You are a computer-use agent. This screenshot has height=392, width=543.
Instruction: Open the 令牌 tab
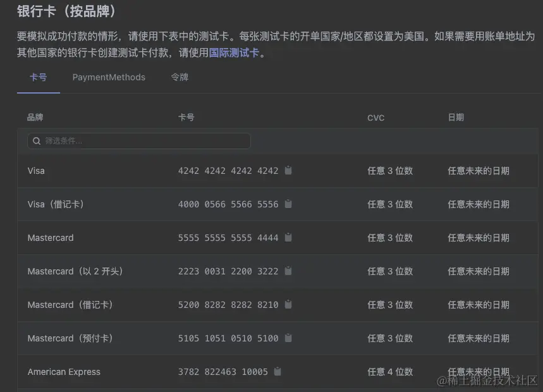click(179, 77)
